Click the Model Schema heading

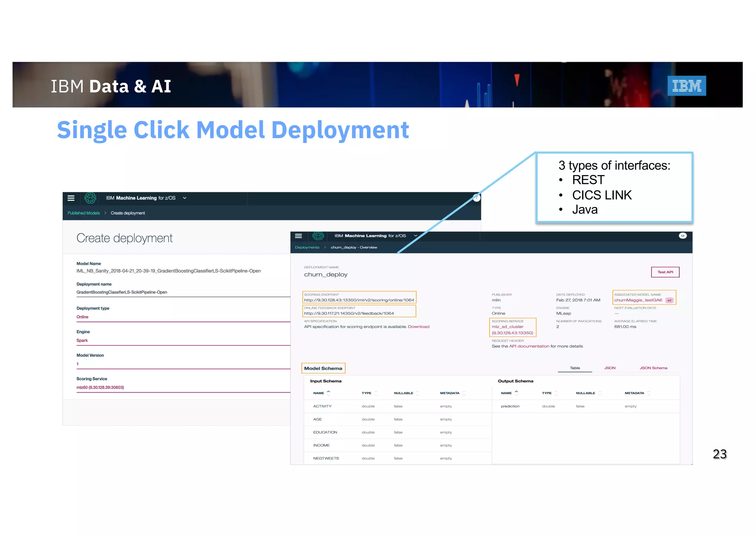tap(323, 368)
